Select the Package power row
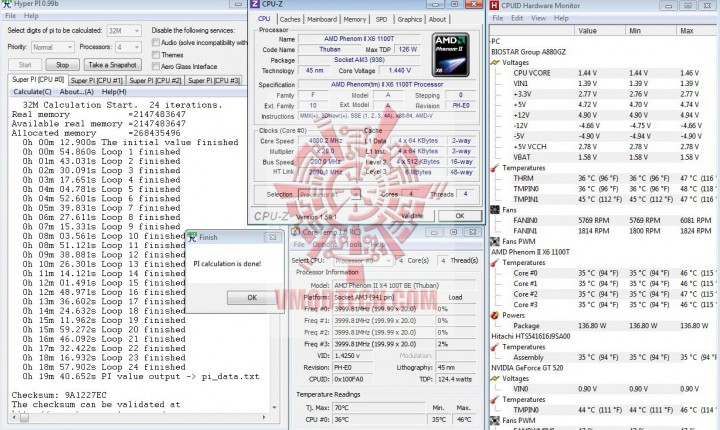This screenshot has height=430, width=720. pyautogui.click(x=605, y=326)
